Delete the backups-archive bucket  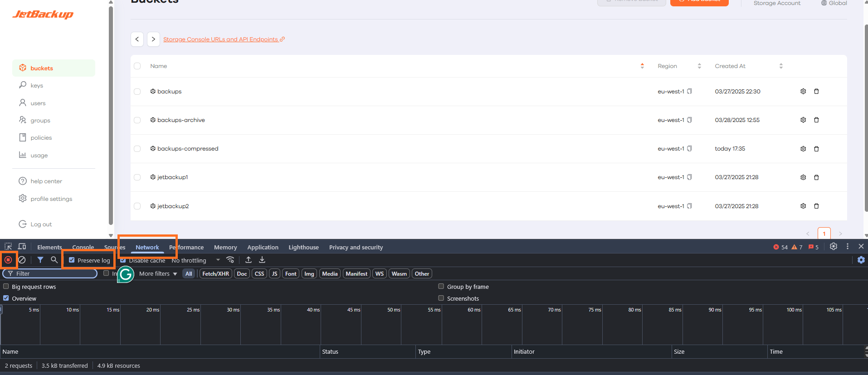click(816, 120)
